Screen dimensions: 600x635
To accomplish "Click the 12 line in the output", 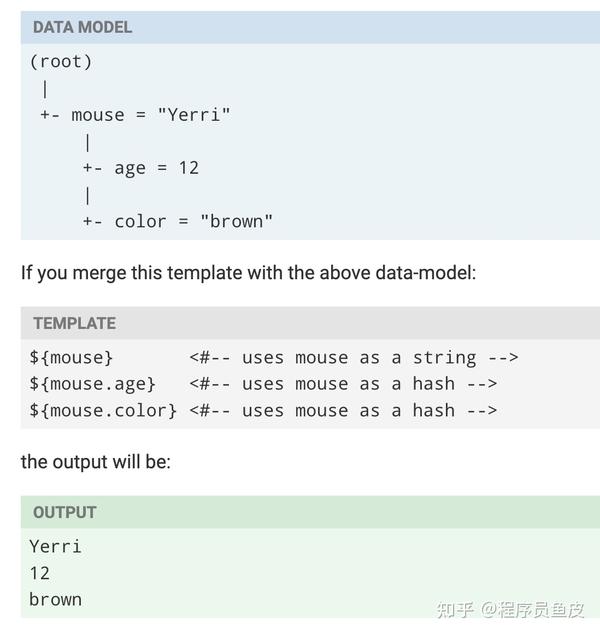I will pyautogui.click(x=39, y=573).
